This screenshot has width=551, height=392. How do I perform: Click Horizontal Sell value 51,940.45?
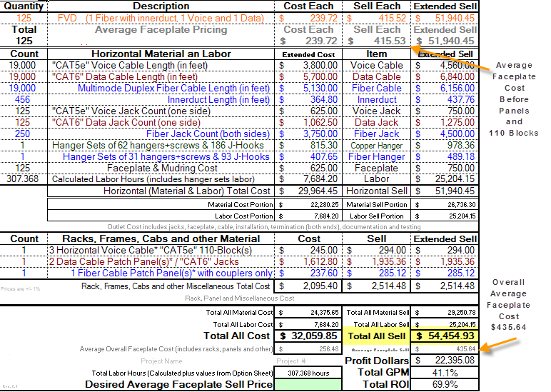pyautogui.click(x=445, y=191)
